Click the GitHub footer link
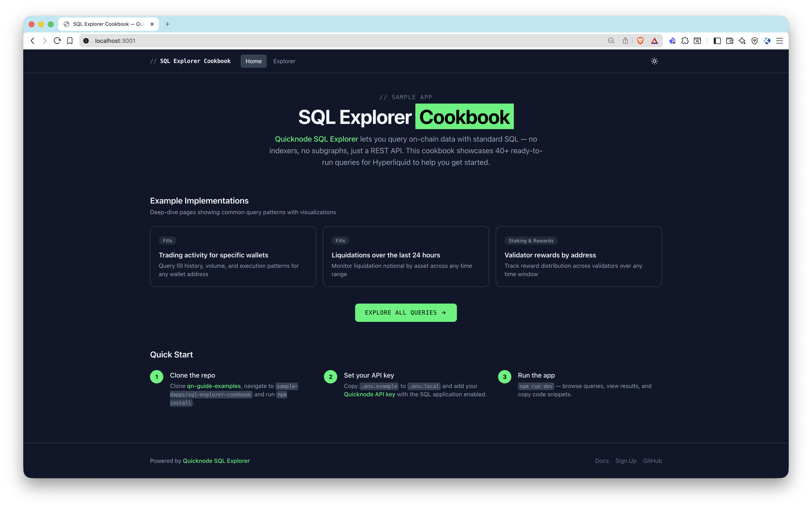The height and width of the screenshot is (509, 812). click(652, 461)
